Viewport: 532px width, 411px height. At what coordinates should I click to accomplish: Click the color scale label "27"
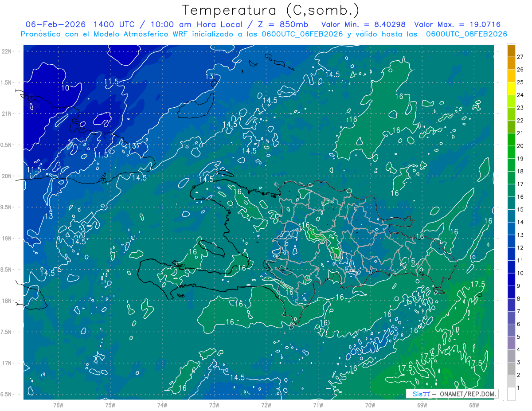coord(520,57)
